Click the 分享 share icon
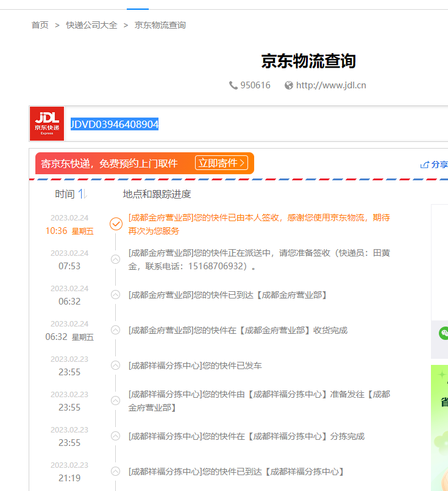 click(424, 164)
